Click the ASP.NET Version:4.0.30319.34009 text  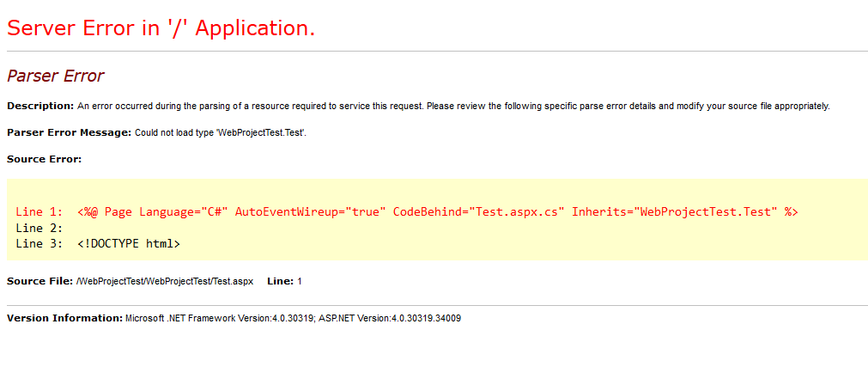pyautogui.click(x=389, y=319)
